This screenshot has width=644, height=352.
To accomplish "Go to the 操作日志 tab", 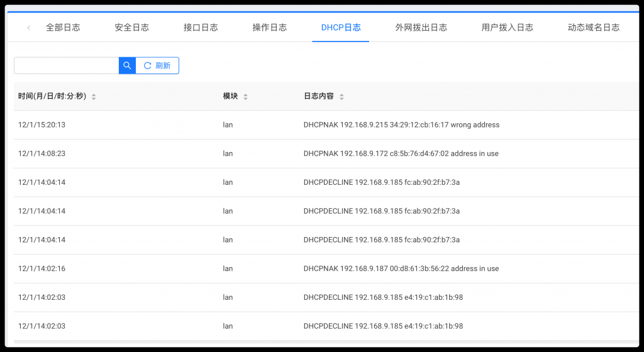I will [269, 28].
